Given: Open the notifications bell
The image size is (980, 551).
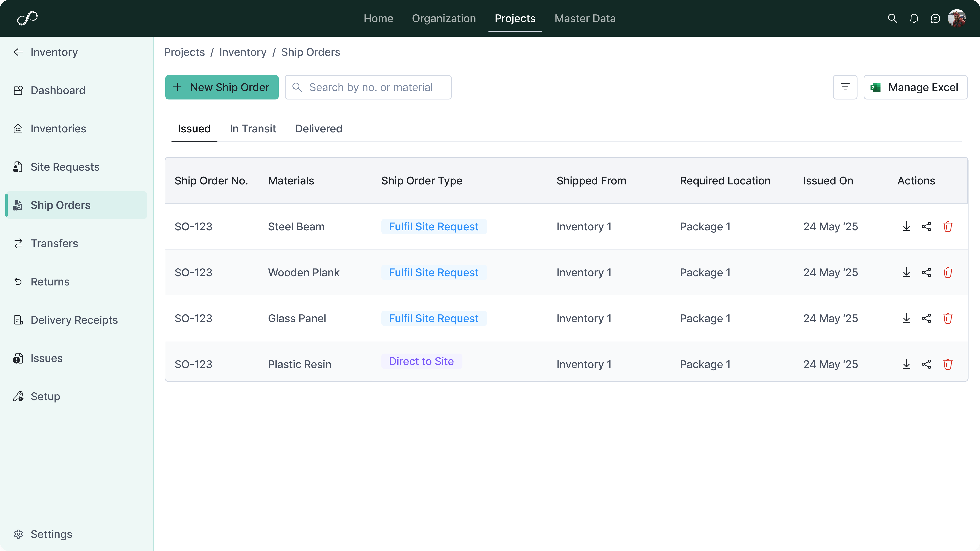Looking at the screenshot, I should [914, 18].
